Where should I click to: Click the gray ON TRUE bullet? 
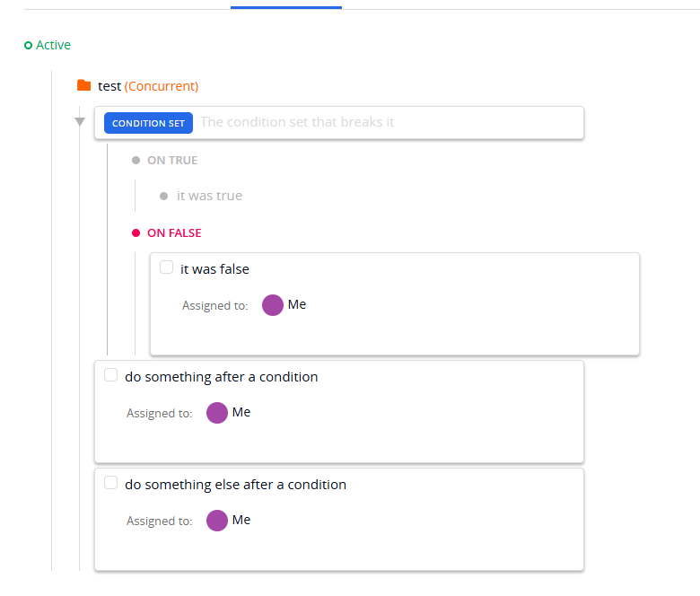136,161
